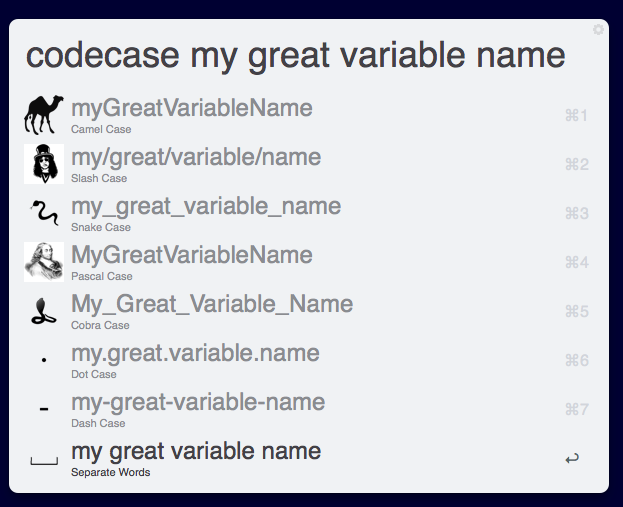Click the Pascal portrait icon

coord(44,262)
